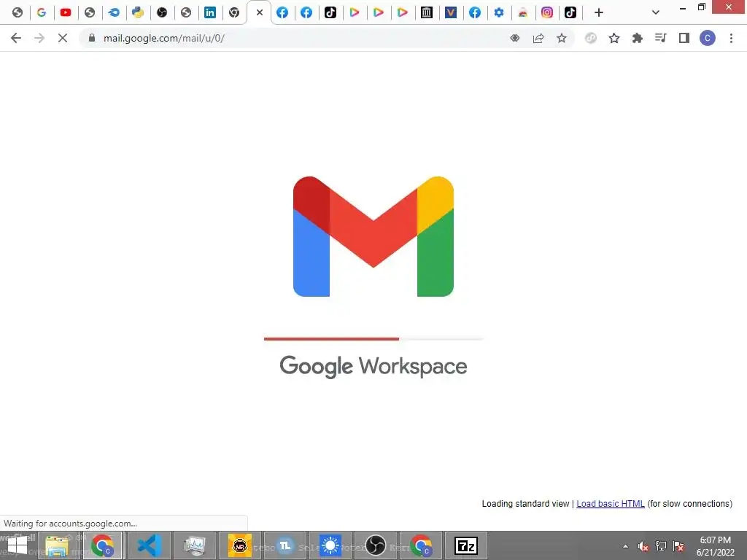Open the rainbow icon tab
This screenshot has height=560, width=747.
523,12
